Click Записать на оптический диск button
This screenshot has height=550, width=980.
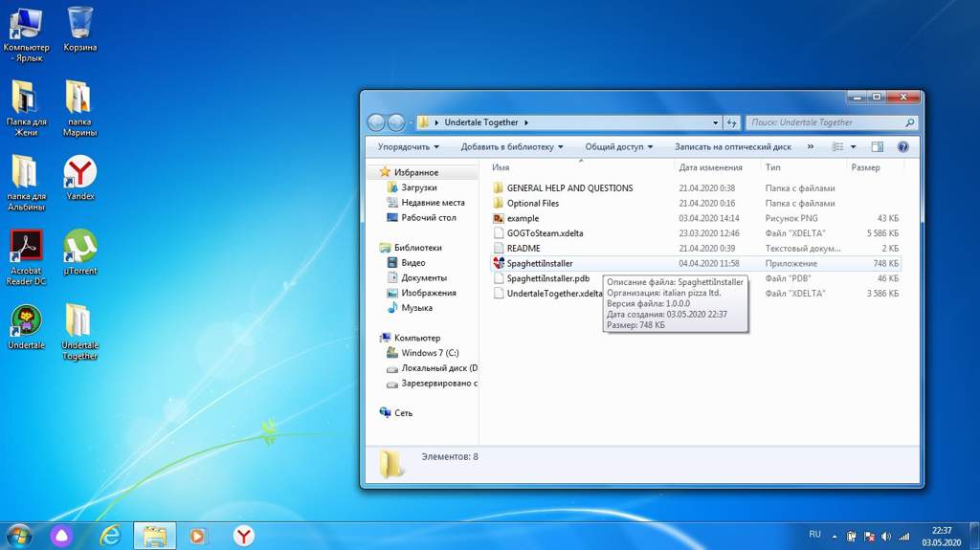[x=732, y=147]
